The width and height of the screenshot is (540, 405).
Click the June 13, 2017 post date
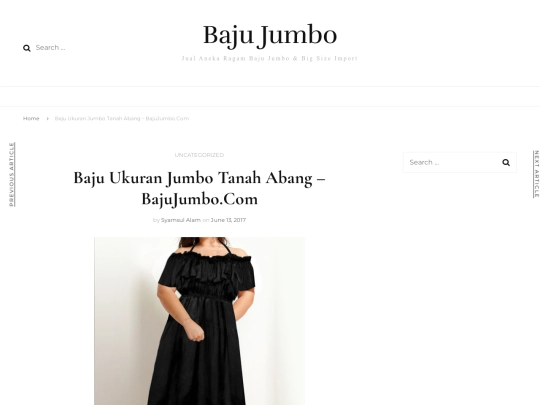228,220
